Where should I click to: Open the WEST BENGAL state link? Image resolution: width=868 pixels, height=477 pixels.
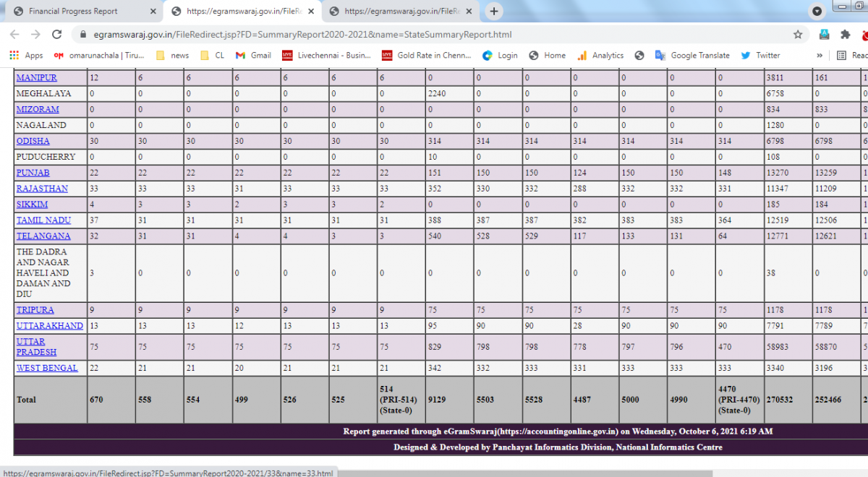coord(47,368)
